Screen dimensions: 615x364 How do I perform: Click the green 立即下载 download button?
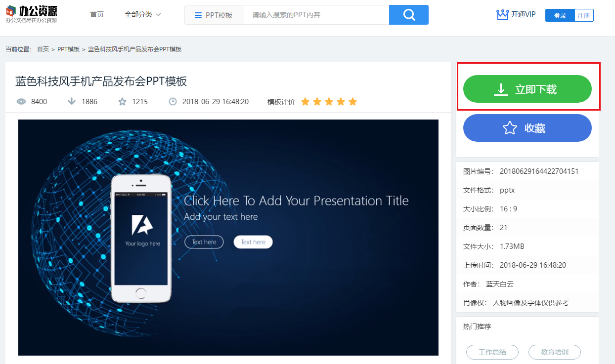(527, 89)
